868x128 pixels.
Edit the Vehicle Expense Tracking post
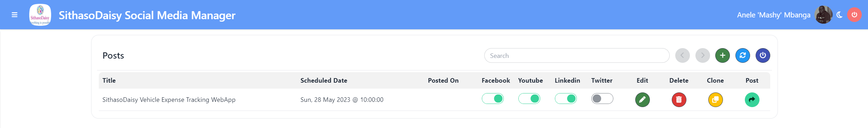click(x=642, y=100)
